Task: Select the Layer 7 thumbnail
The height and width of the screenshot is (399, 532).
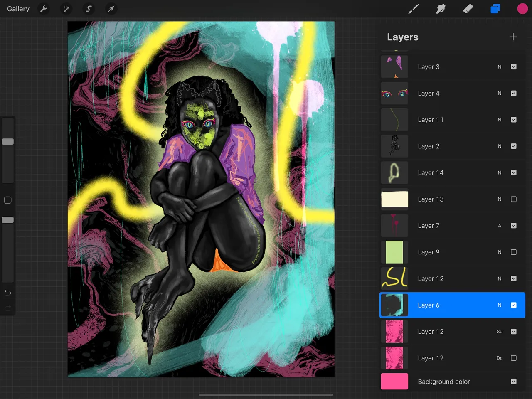Action: click(x=394, y=226)
